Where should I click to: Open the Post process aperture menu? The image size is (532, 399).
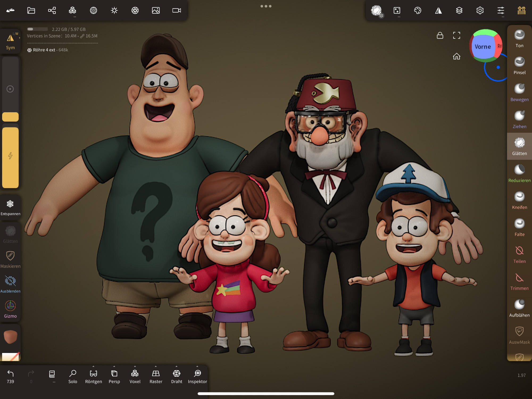[135, 10]
